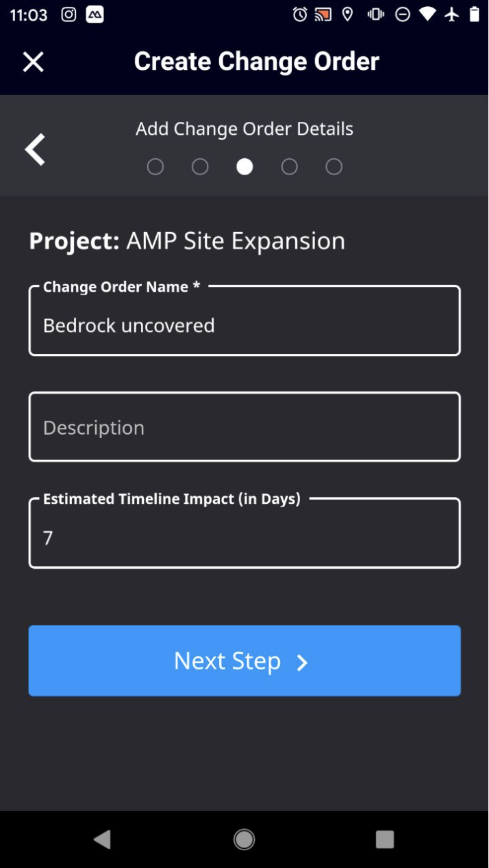The width and height of the screenshot is (489, 868).
Task: Tap the chevron on Next Step
Action: [302, 663]
